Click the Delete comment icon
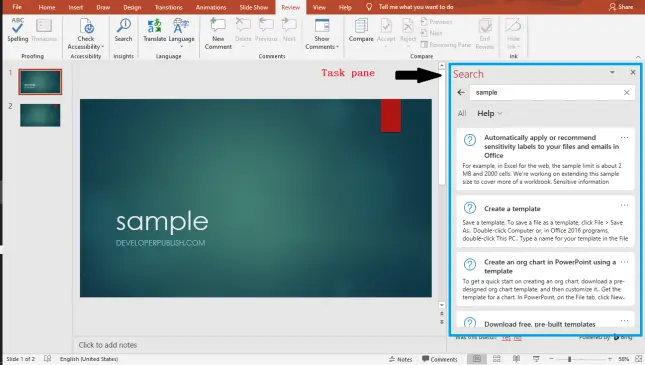Screen dimensions: 645x365 (243, 26)
